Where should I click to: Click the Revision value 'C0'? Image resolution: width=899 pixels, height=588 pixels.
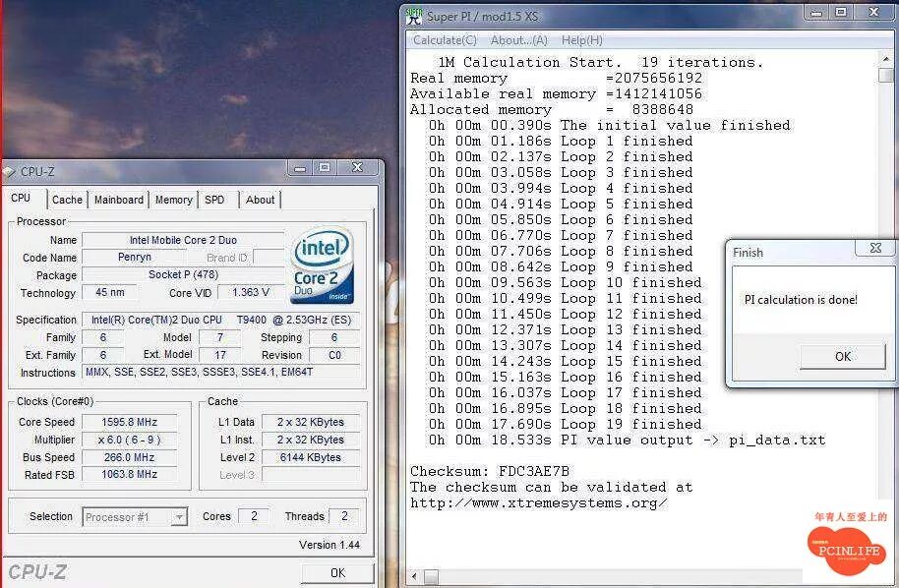(x=334, y=355)
